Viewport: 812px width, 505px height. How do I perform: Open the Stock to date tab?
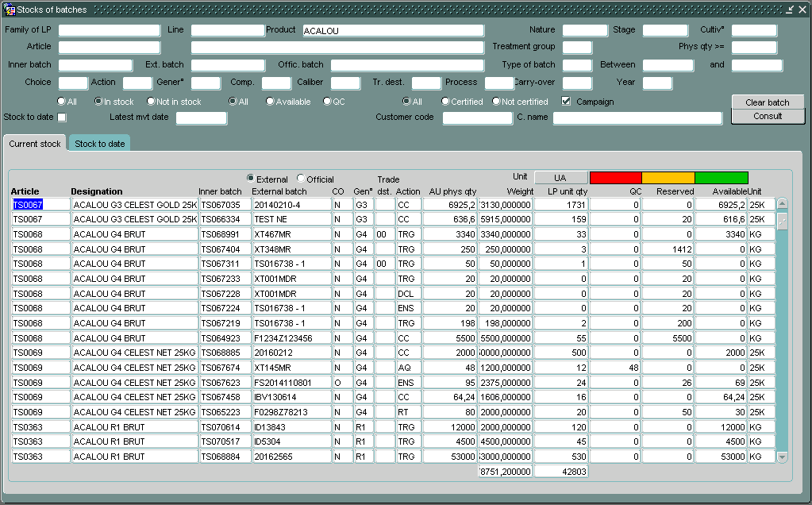(x=99, y=144)
